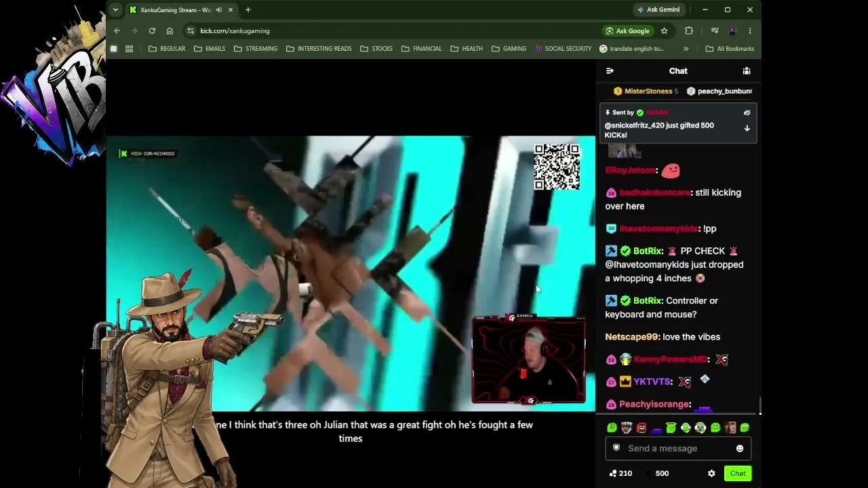868x488 pixels.
Task: Open MisterStoness leaderboard entry
Action: 646,91
